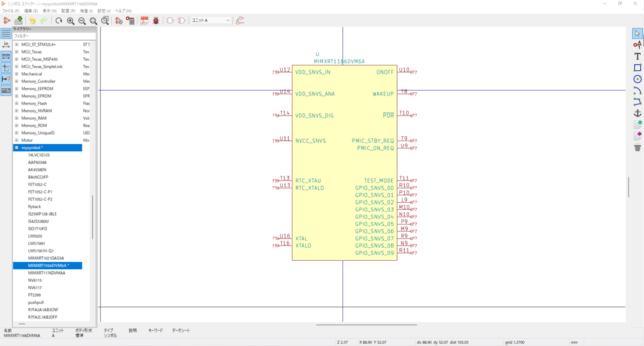The image size is (644, 346).
Task: Zoom out of the symbol canvas
Action: pos(82,20)
